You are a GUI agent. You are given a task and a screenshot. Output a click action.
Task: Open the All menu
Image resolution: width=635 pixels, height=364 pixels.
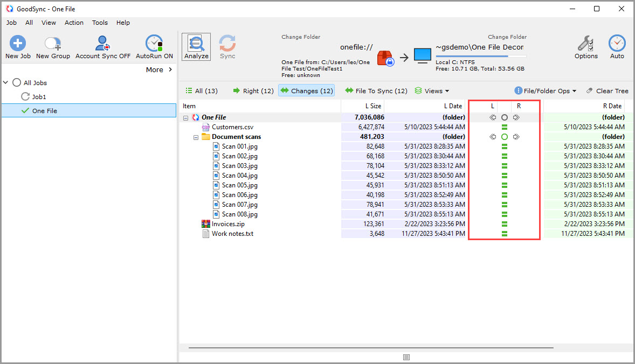pos(29,23)
